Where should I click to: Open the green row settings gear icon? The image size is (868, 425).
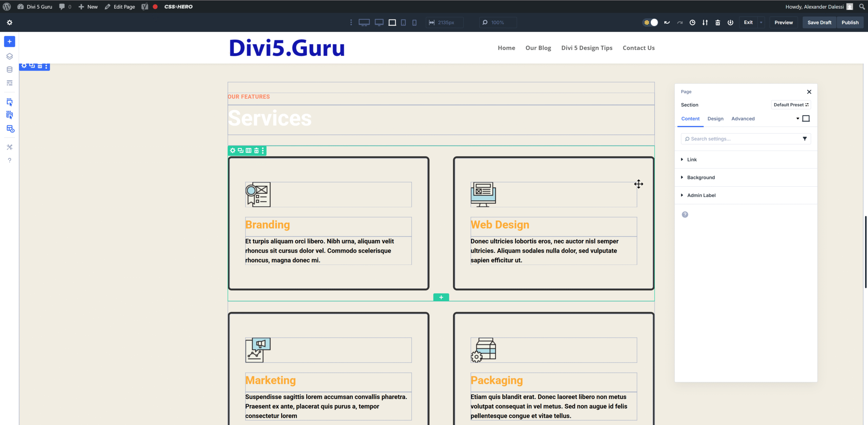coord(233,151)
